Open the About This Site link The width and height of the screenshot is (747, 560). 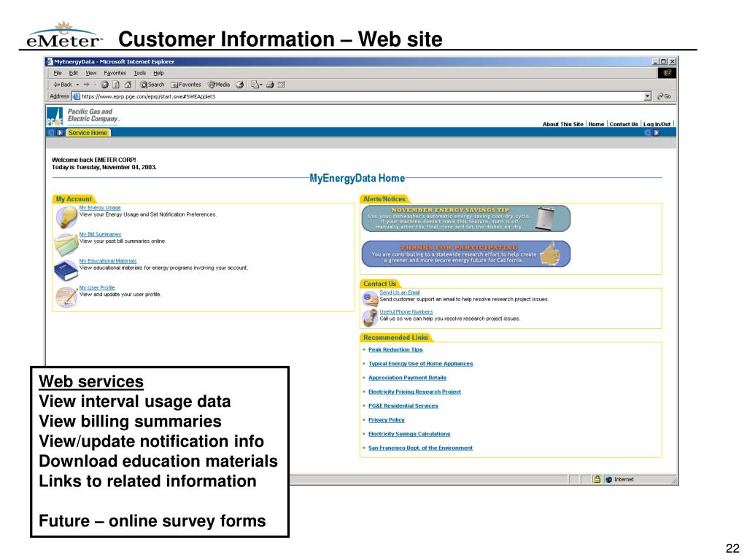pyautogui.click(x=562, y=124)
